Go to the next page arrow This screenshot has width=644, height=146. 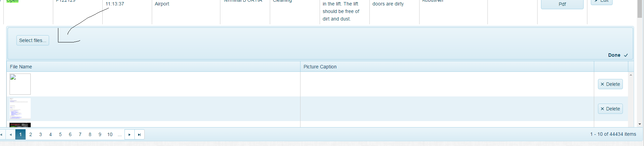tap(130, 135)
